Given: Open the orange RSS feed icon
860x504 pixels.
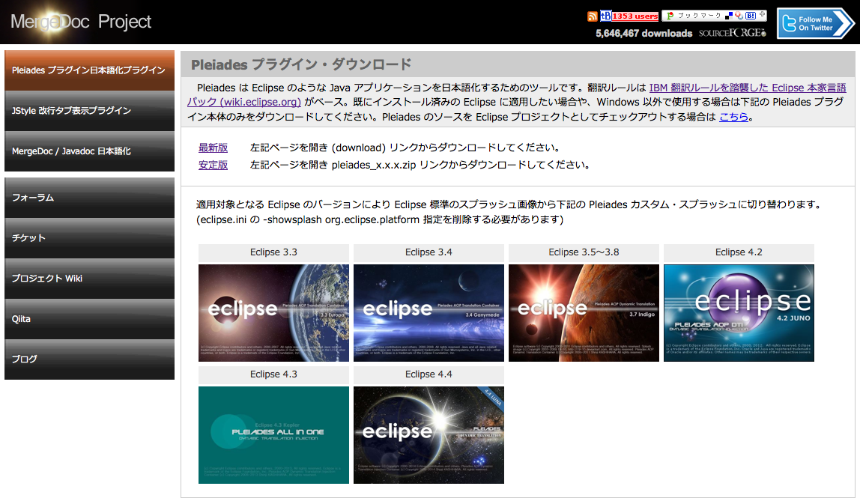Looking at the screenshot, I should (593, 16).
